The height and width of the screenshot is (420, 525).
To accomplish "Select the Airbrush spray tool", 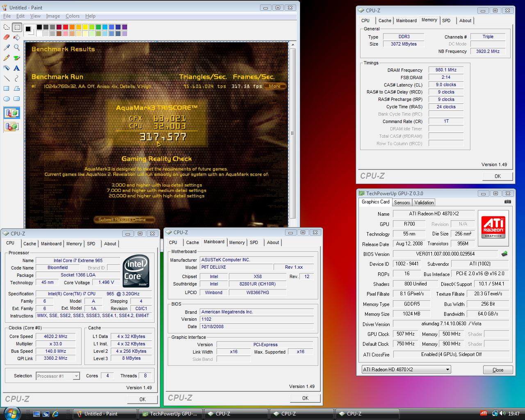I will (x=7, y=68).
